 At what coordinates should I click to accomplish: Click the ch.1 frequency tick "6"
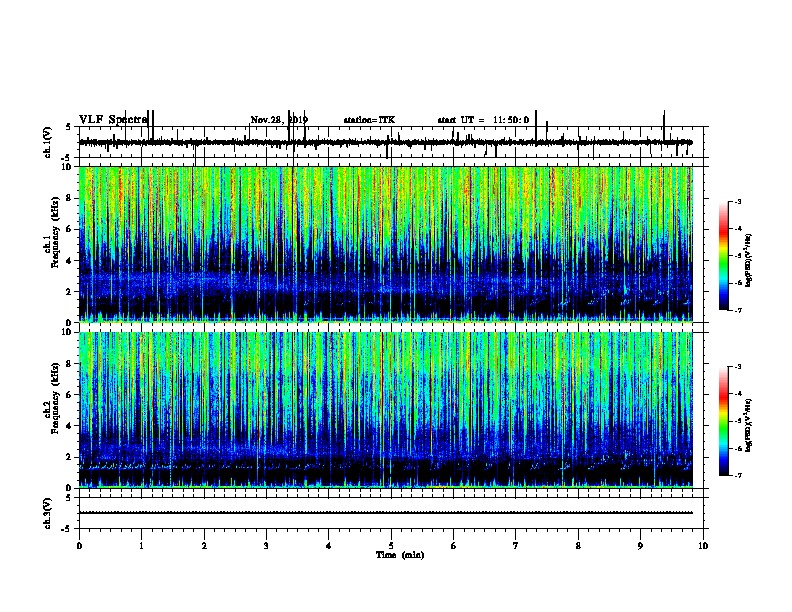(x=70, y=229)
